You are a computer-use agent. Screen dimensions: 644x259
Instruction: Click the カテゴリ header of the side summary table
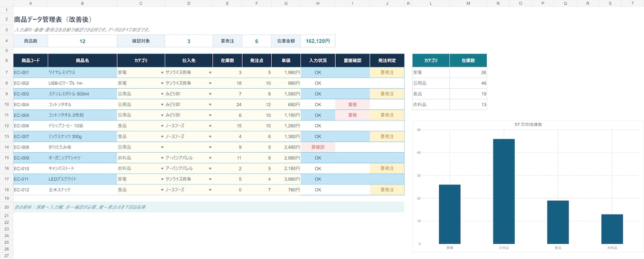coord(431,60)
